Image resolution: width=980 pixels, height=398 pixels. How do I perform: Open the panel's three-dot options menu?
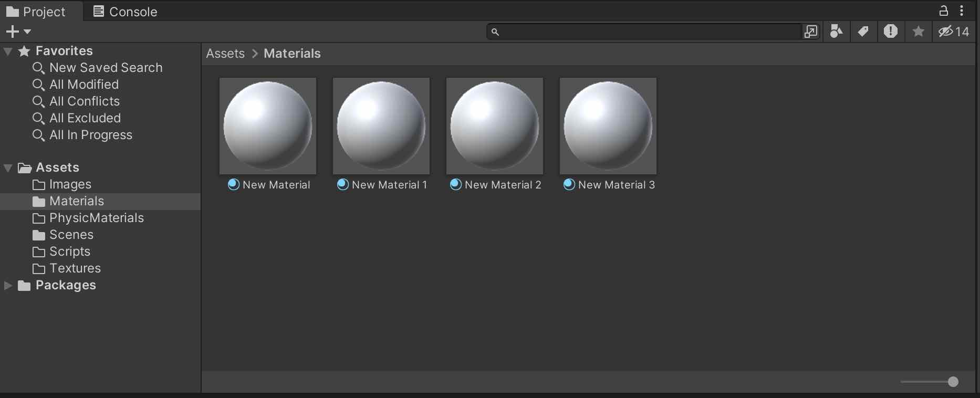(962, 11)
